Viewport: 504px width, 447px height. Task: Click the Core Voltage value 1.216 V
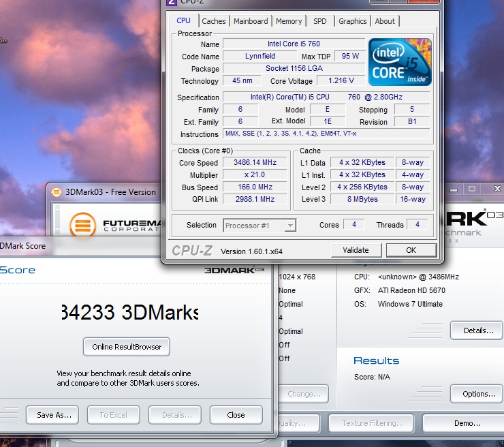pos(341,80)
